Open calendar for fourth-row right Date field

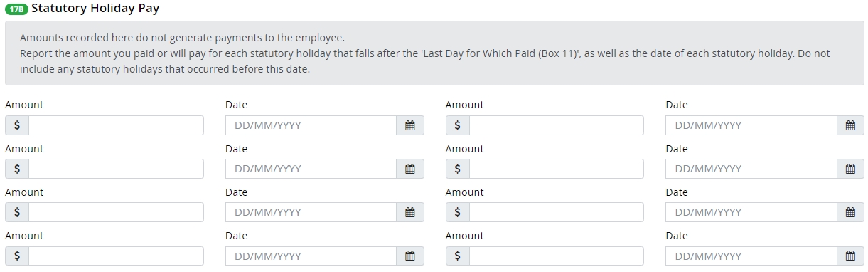click(850, 256)
